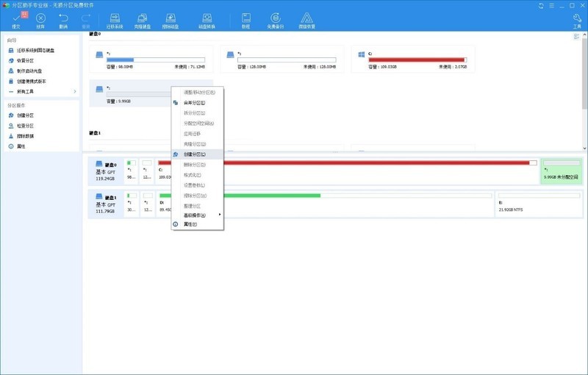Screen dimensions: 588x375
Task: Expand 高级操作 submenu in context menu
Action: point(196,215)
